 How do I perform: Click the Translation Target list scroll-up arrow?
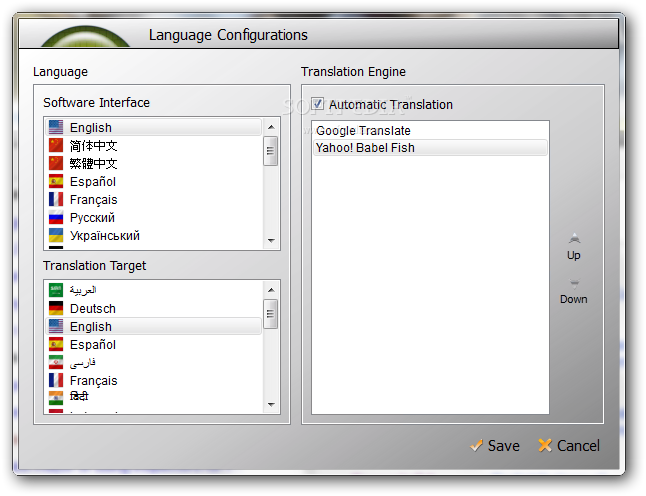click(x=271, y=290)
